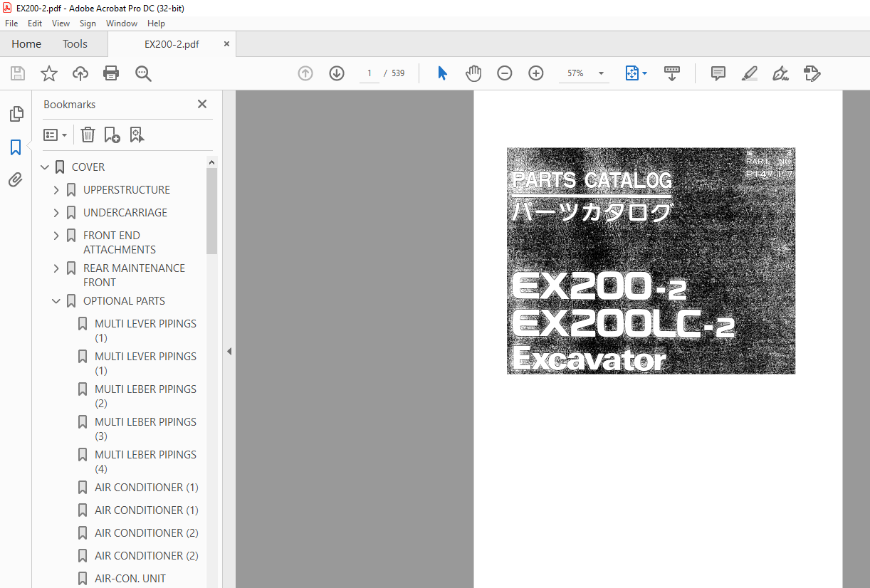
Task: Find current bookmark icon
Action: click(x=137, y=135)
